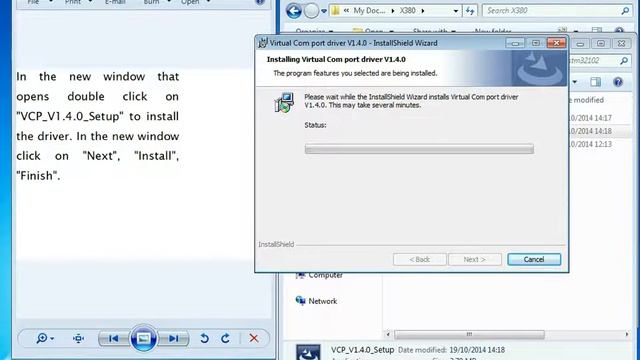Expand the double-chevron in the address bar
Image resolution: width=640 pixels, height=360 pixels.
pyautogui.click(x=346, y=11)
